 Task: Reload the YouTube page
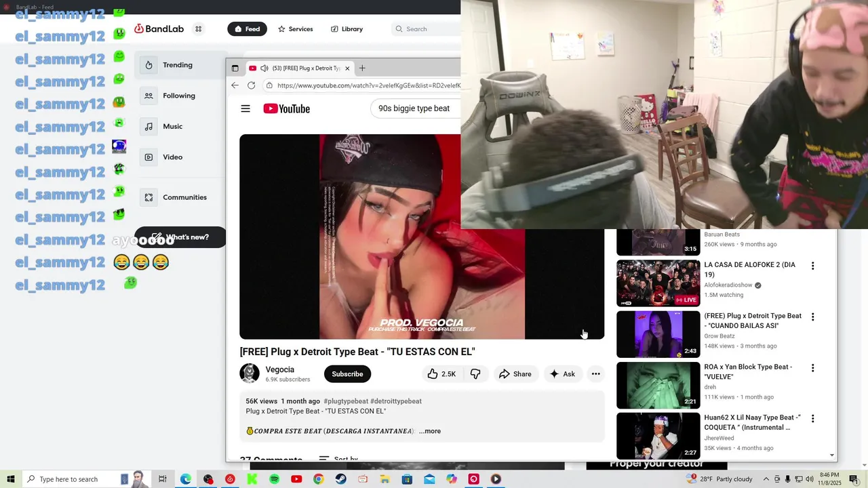(252, 85)
